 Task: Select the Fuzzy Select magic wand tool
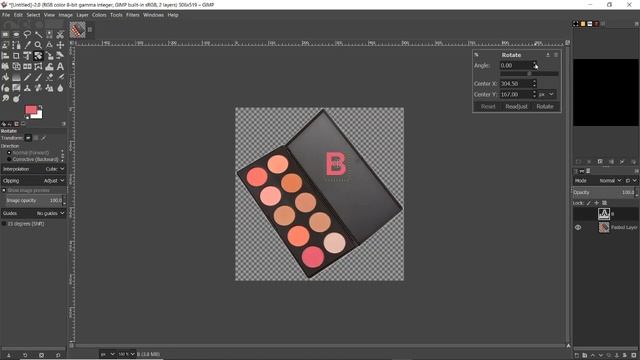coord(38,35)
